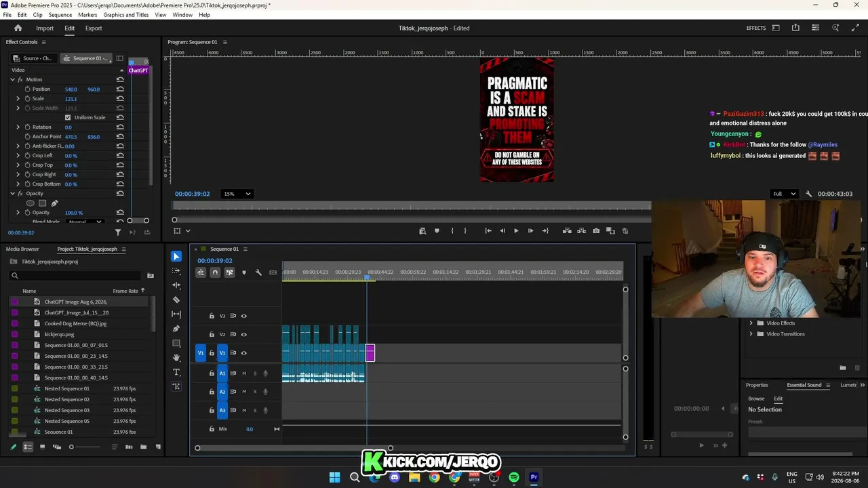868x488 pixels.
Task: Select the Type tool
Action: tap(176, 372)
